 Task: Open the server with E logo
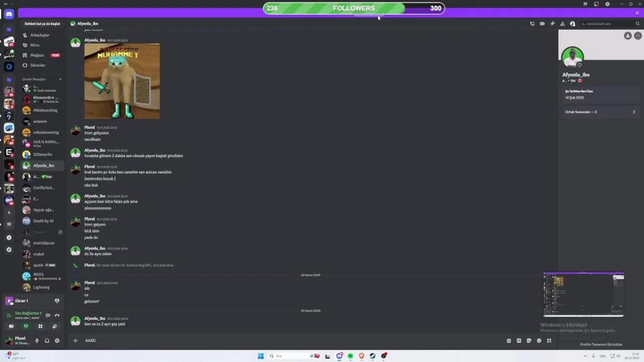point(9,152)
